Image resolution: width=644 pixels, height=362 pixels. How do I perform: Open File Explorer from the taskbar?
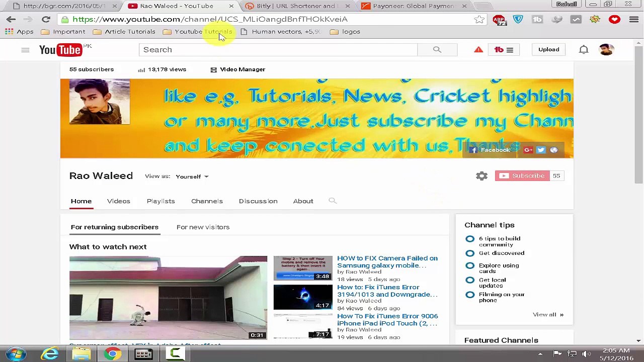click(x=81, y=354)
